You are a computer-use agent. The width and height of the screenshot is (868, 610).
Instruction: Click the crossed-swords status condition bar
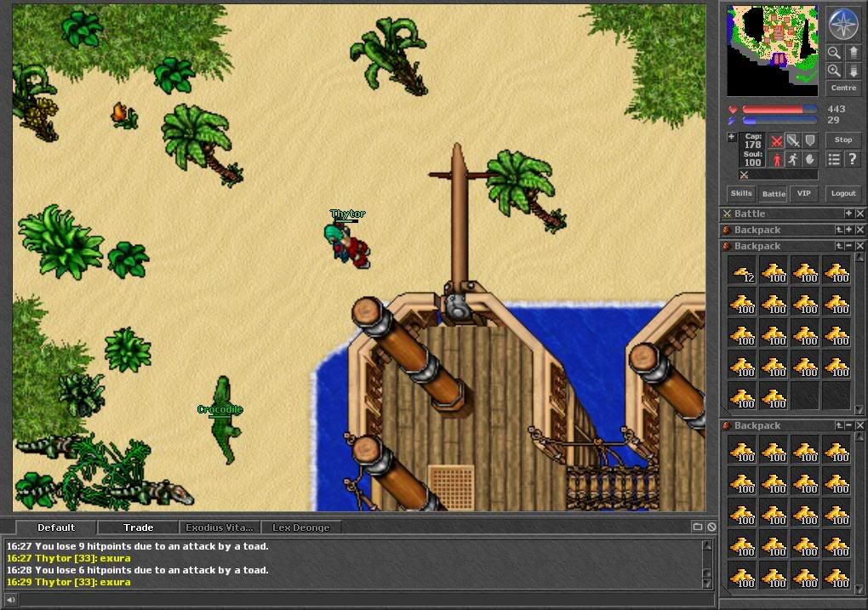[779, 175]
